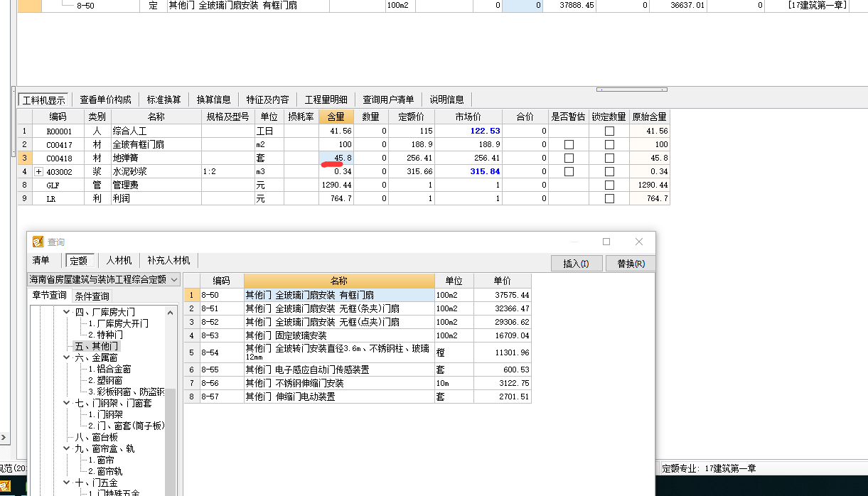868x496 pixels.
Task: Close the 查询 dialog window
Action: pyautogui.click(x=639, y=242)
